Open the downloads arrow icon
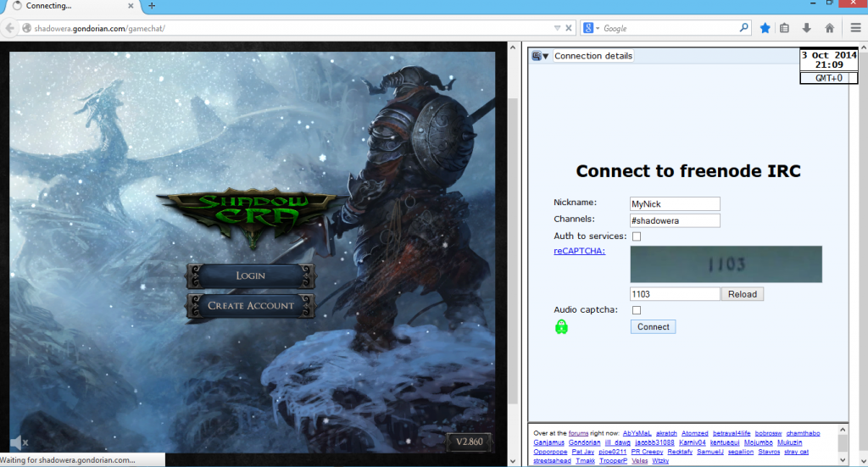This screenshot has width=868, height=467. [x=807, y=28]
